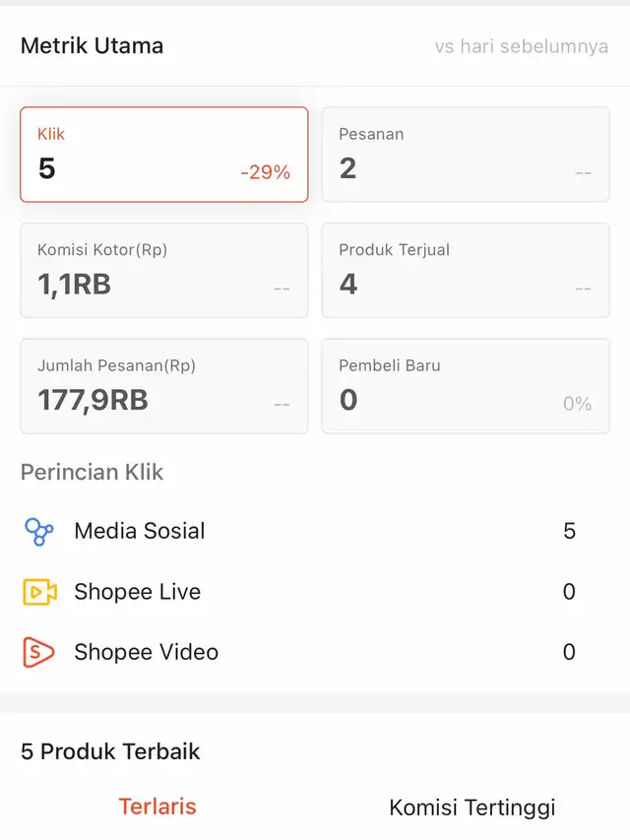Select the Produk Terjual metric card

tap(466, 270)
